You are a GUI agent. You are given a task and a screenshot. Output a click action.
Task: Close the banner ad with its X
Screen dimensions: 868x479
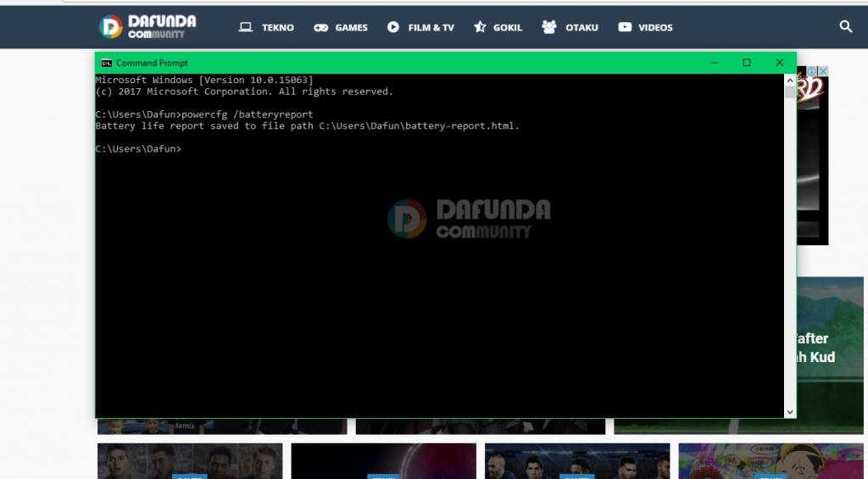[822, 72]
